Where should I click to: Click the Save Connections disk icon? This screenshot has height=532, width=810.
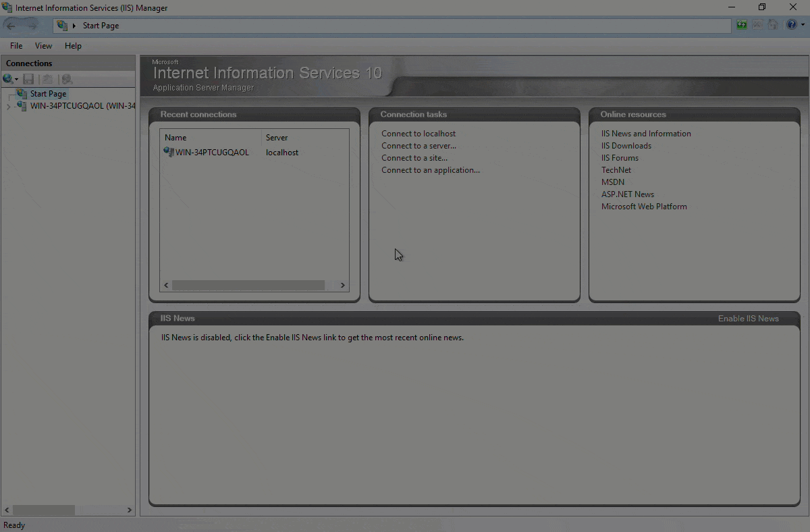(x=28, y=79)
